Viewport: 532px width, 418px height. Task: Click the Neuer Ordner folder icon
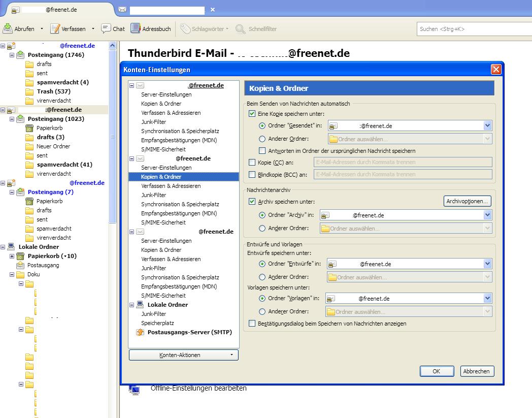pyautogui.click(x=29, y=146)
